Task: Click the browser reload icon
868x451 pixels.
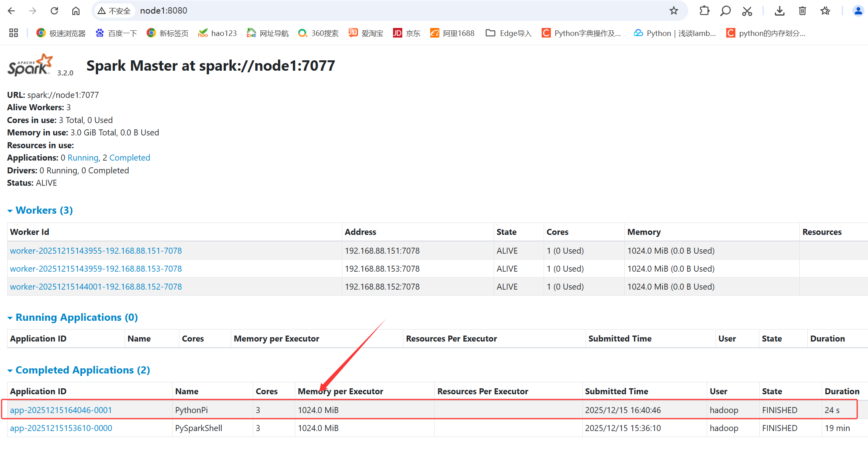Action: pyautogui.click(x=54, y=11)
